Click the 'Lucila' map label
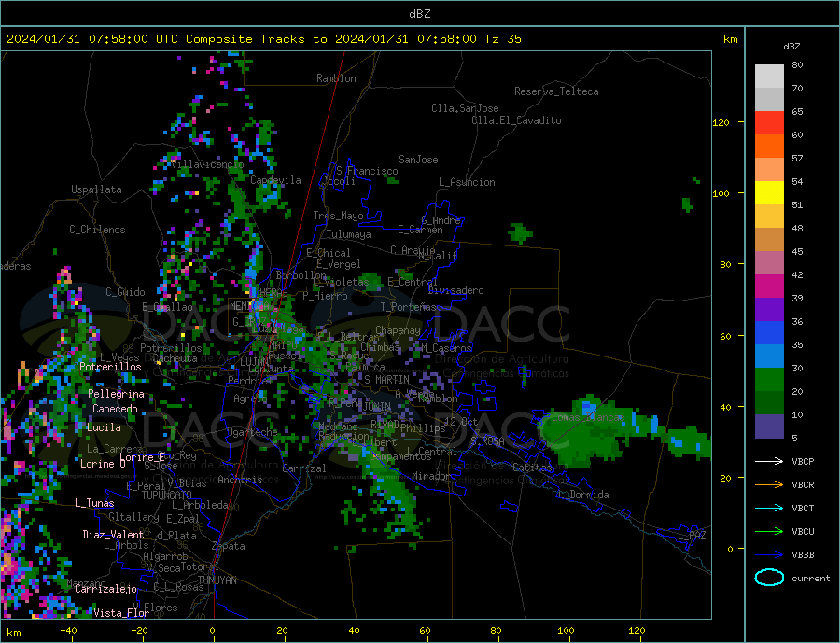The height and width of the screenshot is (643, 840). pos(104,427)
